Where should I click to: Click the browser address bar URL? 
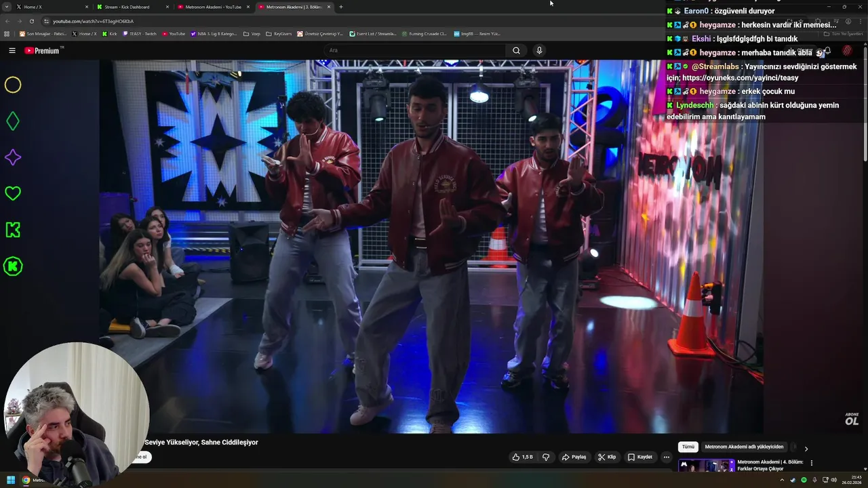[93, 21]
